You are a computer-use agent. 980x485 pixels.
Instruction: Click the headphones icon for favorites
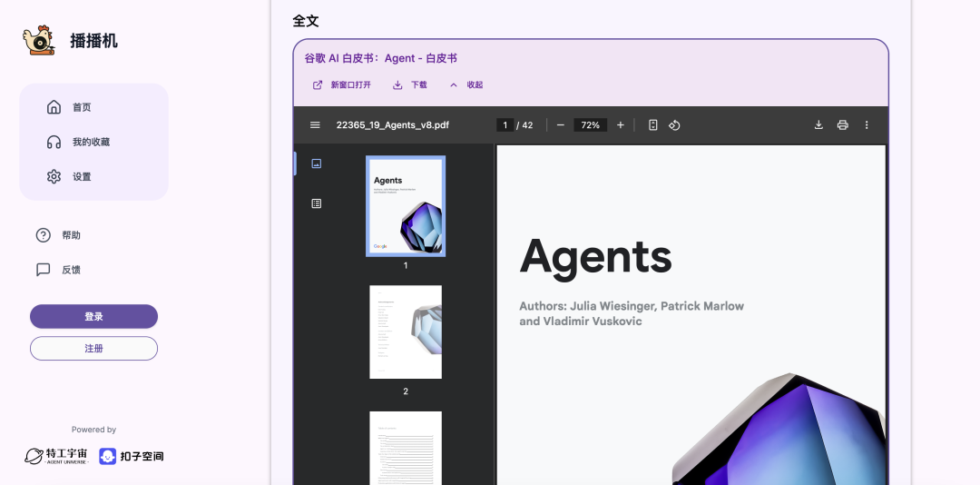click(x=54, y=142)
